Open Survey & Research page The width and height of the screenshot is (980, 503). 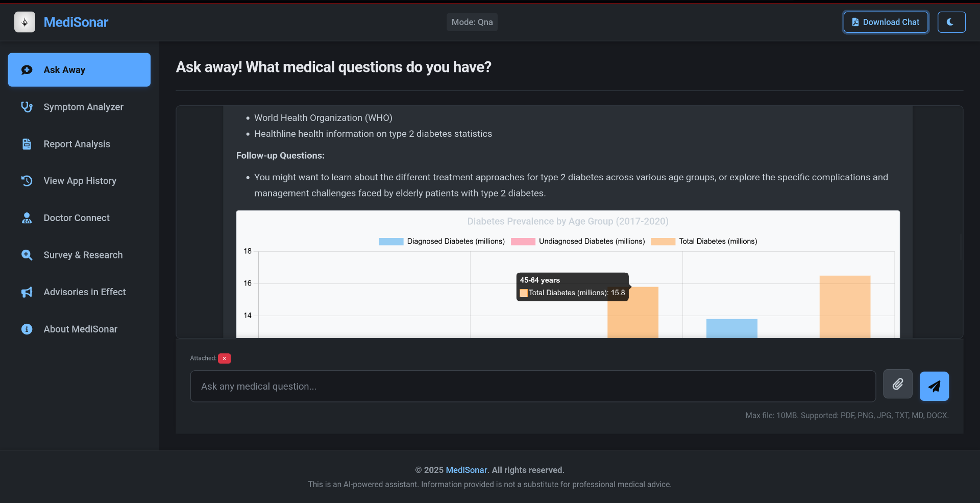coord(83,255)
